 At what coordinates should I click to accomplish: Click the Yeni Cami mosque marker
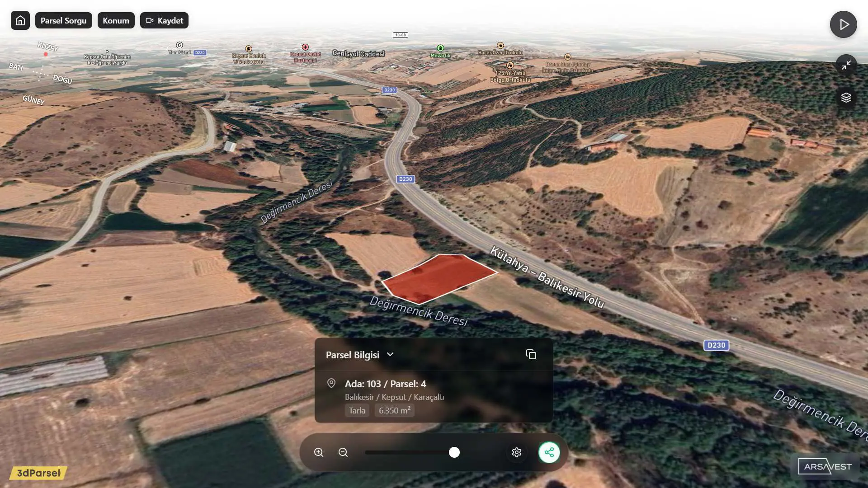click(179, 45)
